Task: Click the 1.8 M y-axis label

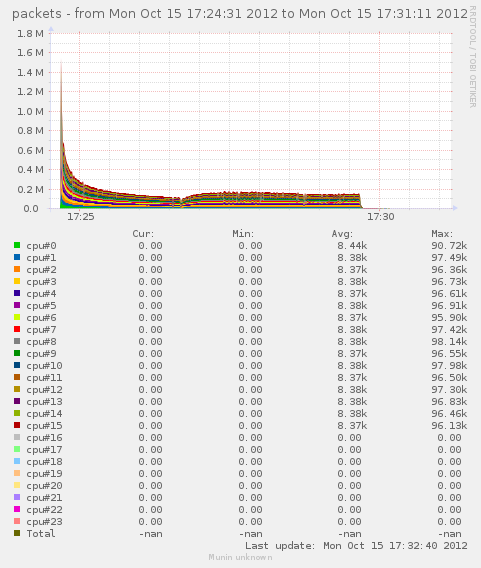Action: tap(30, 34)
